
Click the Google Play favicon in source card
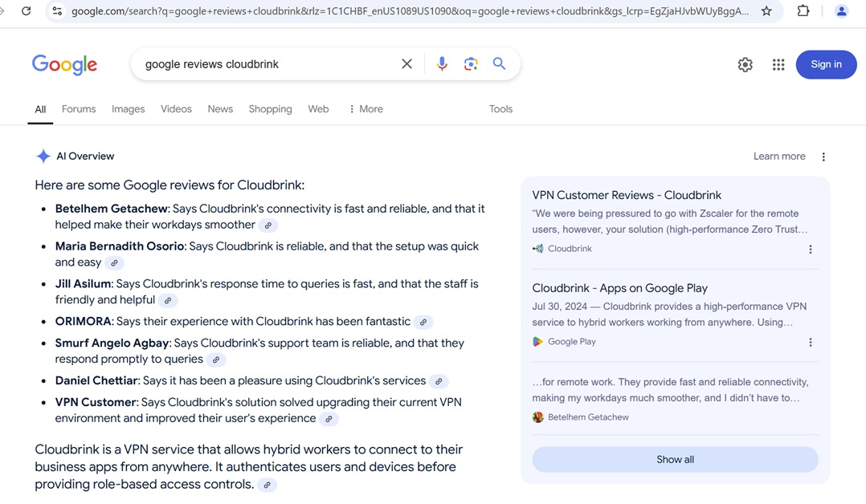[538, 342]
